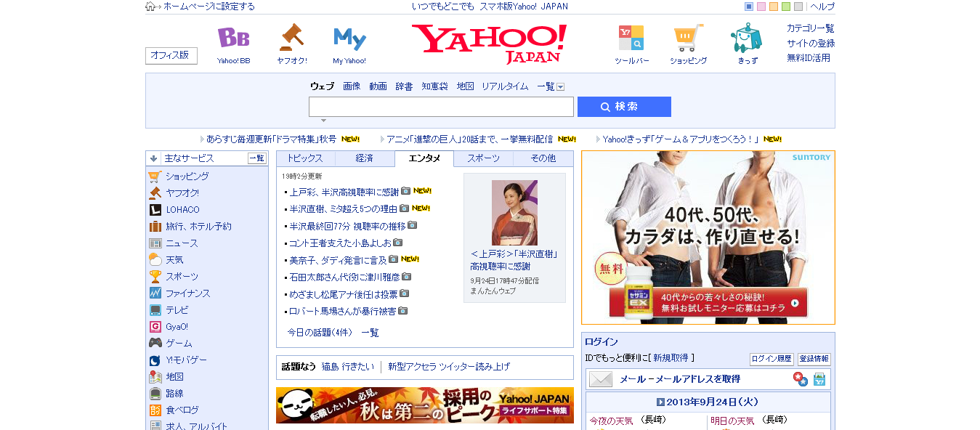
Task: Click sidebar ヤフオク! gavel icon
Action: pos(155,193)
